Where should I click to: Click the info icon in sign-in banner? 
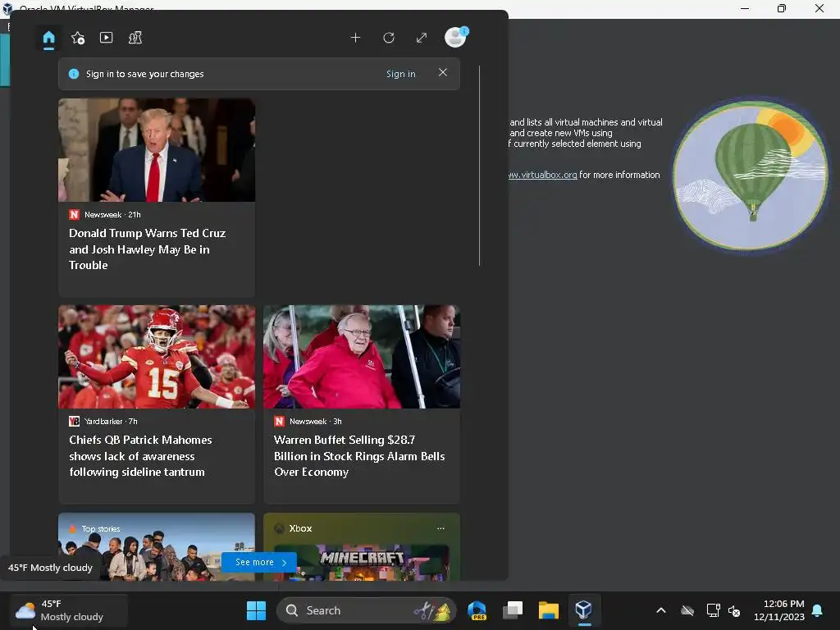[x=74, y=74]
